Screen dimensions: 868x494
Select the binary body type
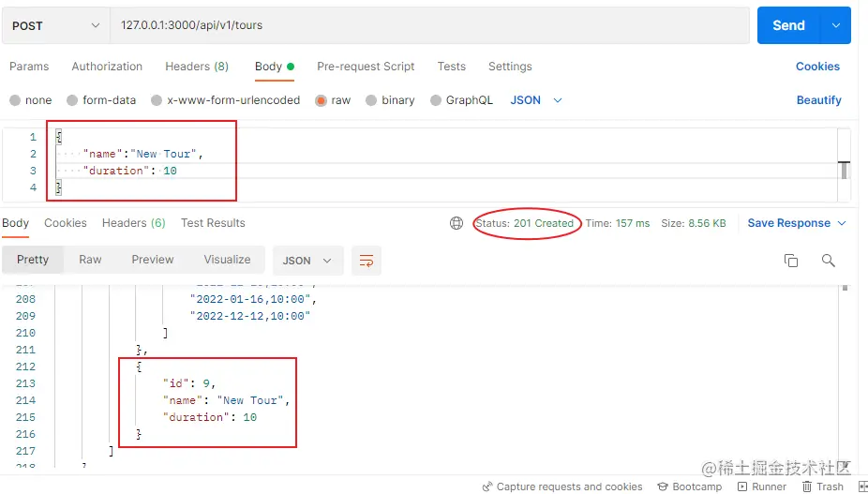(x=390, y=100)
